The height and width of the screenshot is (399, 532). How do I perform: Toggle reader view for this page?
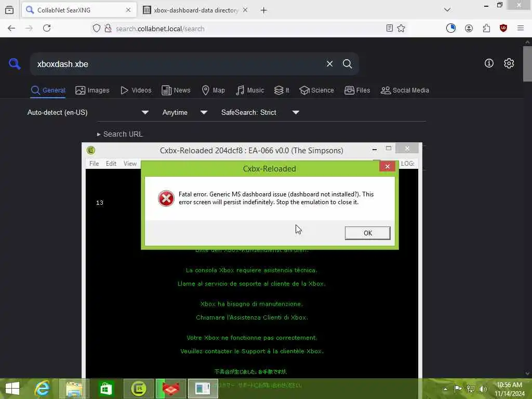click(x=390, y=28)
